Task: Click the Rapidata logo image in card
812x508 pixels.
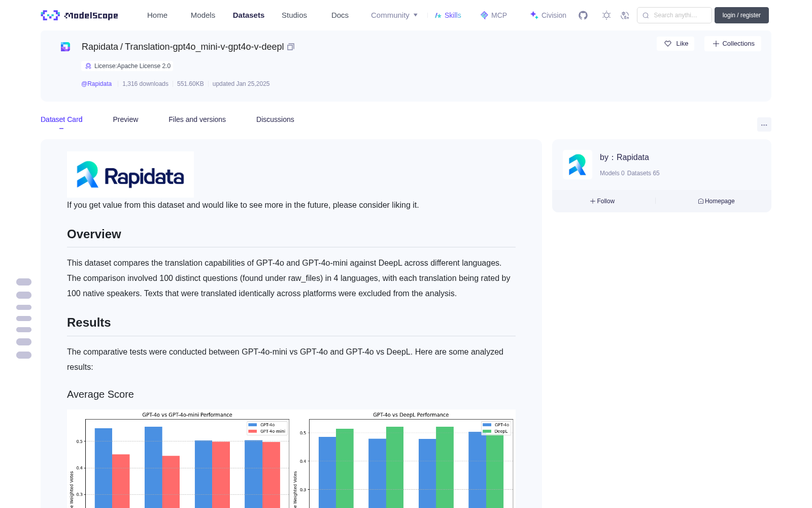Action: pos(130,174)
